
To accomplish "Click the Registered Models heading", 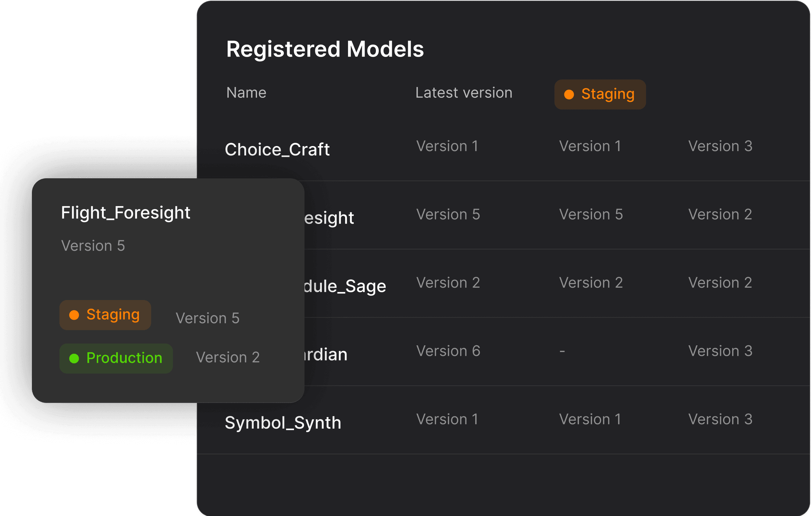I will coord(325,49).
